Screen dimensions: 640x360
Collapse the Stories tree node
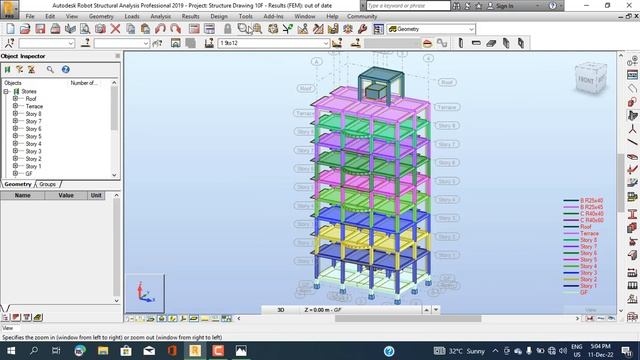pyautogui.click(x=6, y=91)
